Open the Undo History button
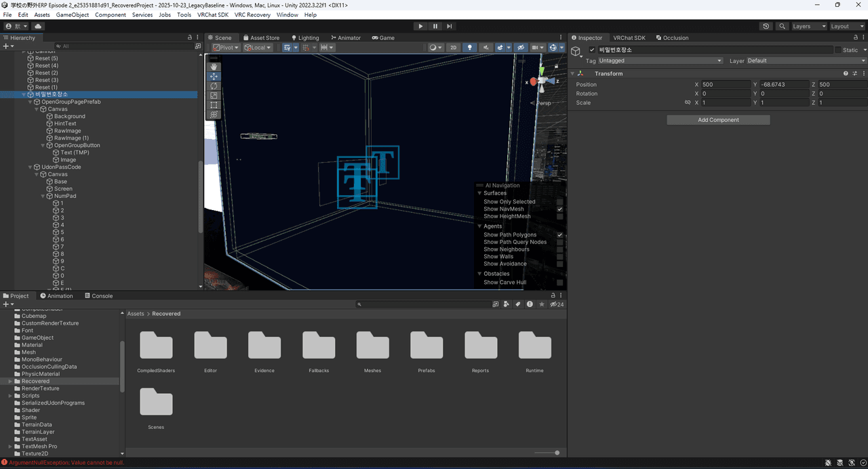The width and height of the screenshot is (868, 469). pos(766,26)
